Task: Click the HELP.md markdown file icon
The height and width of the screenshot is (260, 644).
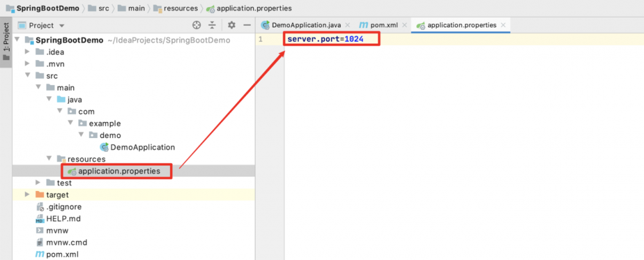Action: (x=40, y=219)
